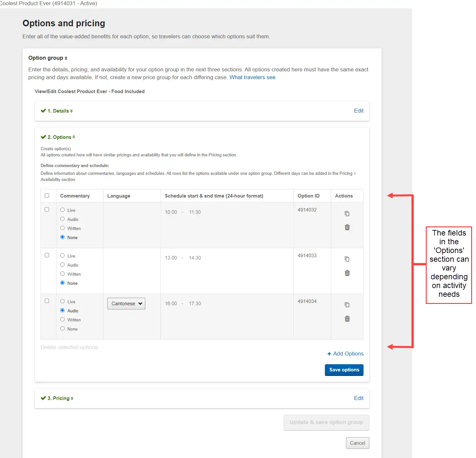The image size is (476, 458).
Task: Click the checkmark icon next to 2. Options
Action: [x=43, y=137]
